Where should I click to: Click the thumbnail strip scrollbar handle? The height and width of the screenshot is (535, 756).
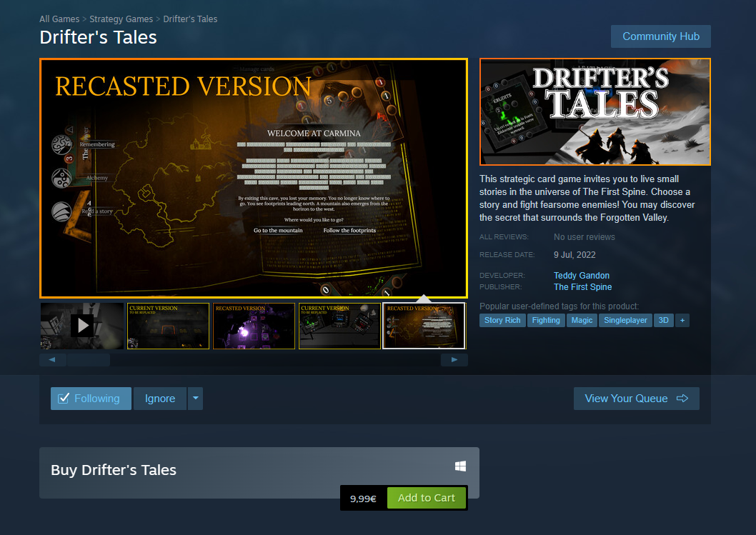click(x=89, y=359)
